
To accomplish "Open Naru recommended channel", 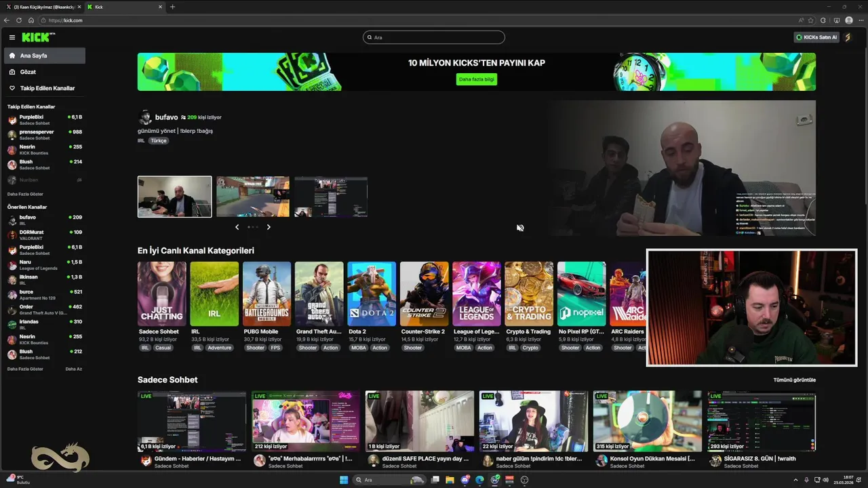I will coord(44,265).
